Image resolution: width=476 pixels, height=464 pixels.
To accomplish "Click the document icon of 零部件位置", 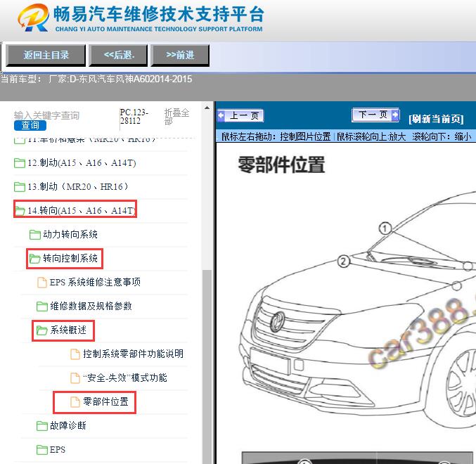I will pos(75,402).
